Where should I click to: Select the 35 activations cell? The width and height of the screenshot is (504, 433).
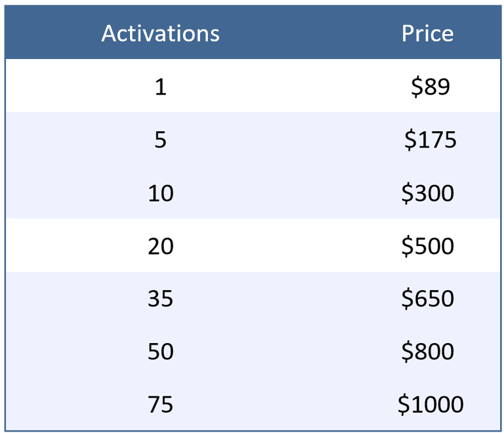(160, 299)
